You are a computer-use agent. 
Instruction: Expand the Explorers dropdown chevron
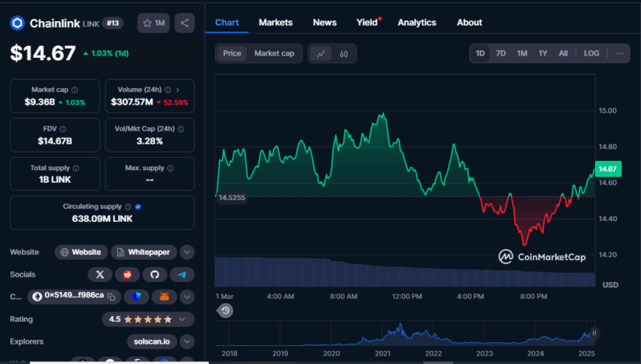(x=187, y=341)
